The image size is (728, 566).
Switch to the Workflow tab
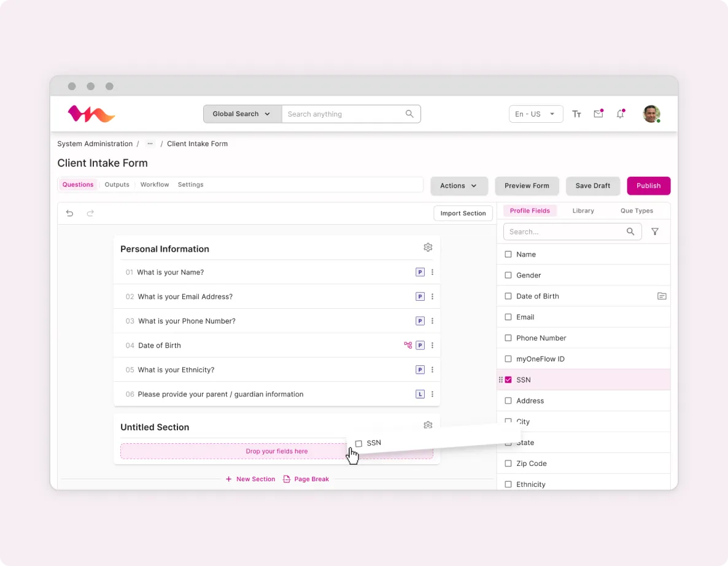[154, 185]
